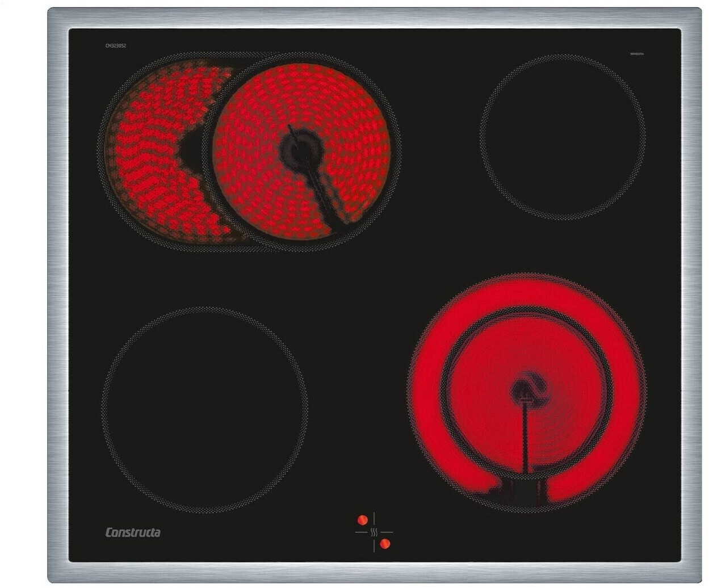713x588 pixels.
Task: Select the unlit top-right cooking zone
Action: pyautogui.click(x=562, y=136)
